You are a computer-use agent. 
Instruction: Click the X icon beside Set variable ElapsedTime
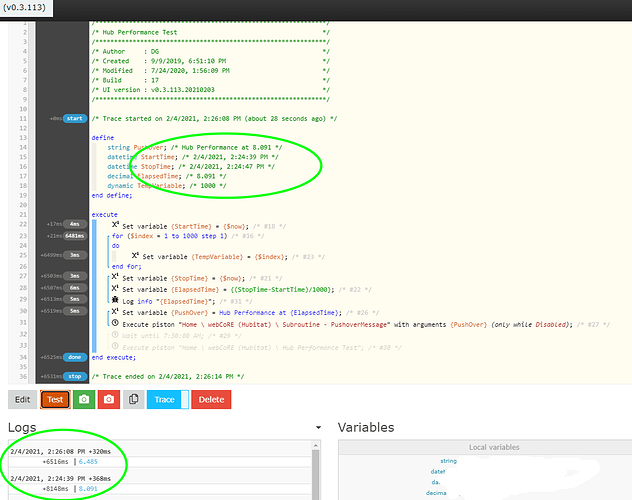[115, 288]
